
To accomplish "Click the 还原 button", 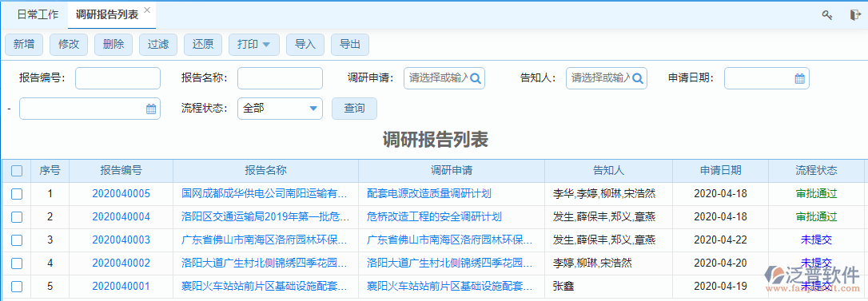I will click(x=203, y=45).
